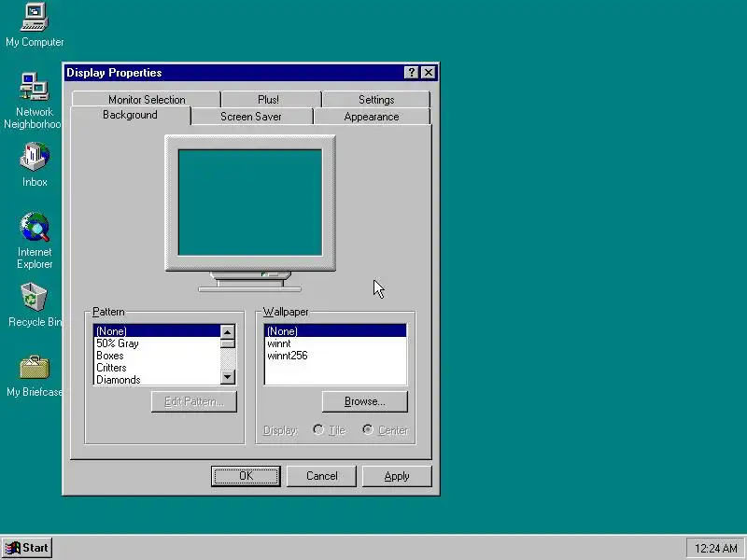The height and width of the screenshot is (560, 747).
Task: Click the Cancel button
Action: 321,476
